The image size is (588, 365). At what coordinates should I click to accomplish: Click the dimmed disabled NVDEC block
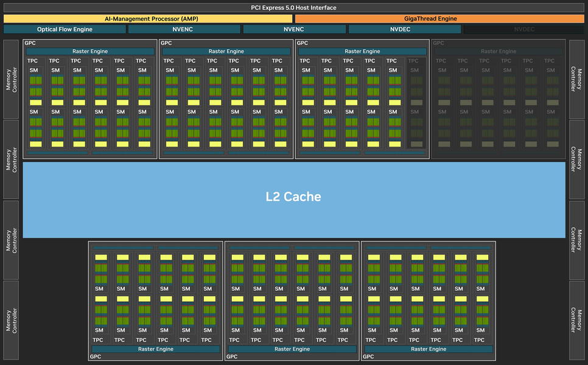(x=524, y=29)
